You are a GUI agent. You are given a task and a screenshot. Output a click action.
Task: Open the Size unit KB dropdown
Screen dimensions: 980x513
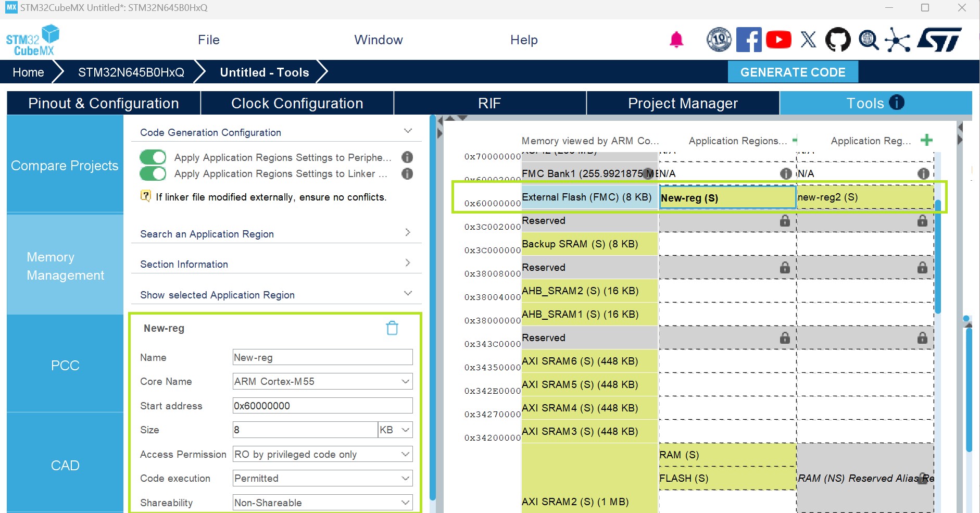coord(395,430)
